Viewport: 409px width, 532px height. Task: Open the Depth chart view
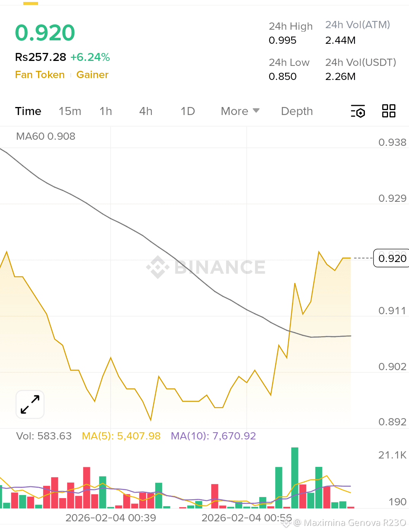point(297,111)
